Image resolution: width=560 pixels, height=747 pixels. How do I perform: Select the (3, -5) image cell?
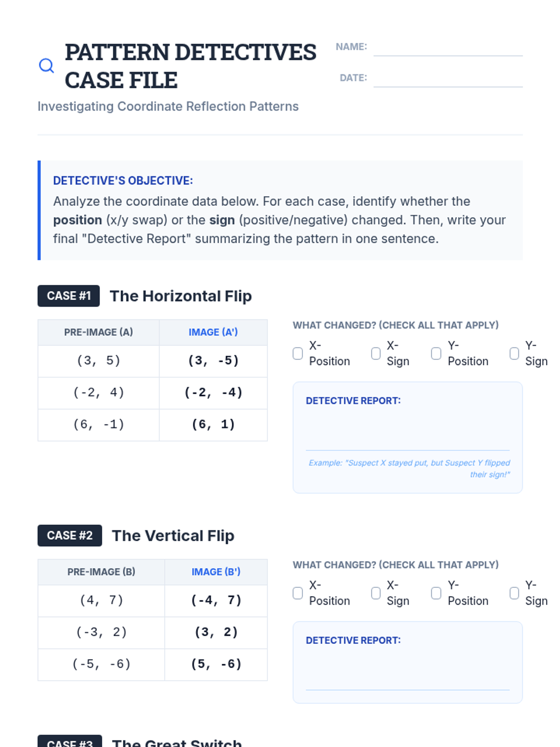(213, 361)
